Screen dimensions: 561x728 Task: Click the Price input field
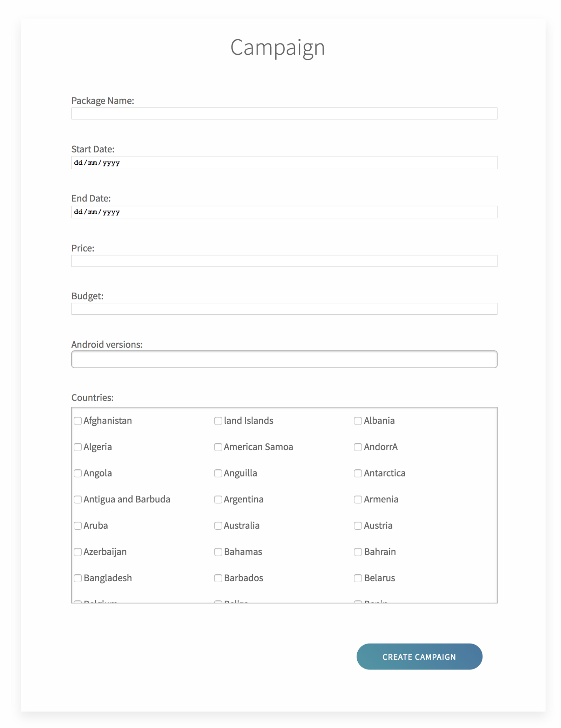(x=284, y=261)
